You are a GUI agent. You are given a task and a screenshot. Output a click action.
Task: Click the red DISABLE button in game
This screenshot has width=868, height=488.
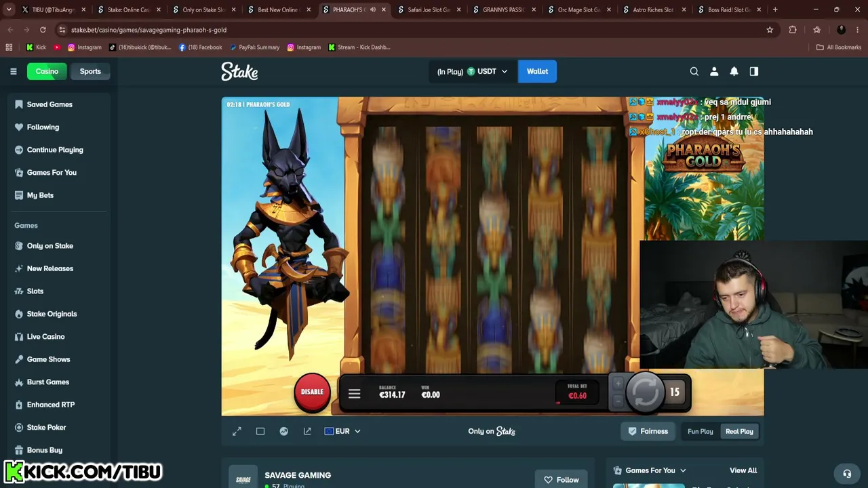coord(312,392)
